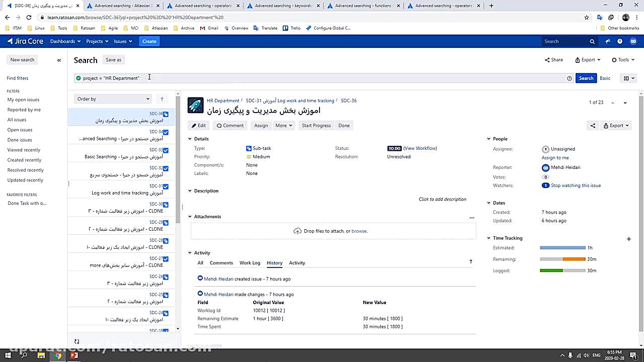Reload the browser page
The image size is (644, 362).
coord(29,17)
